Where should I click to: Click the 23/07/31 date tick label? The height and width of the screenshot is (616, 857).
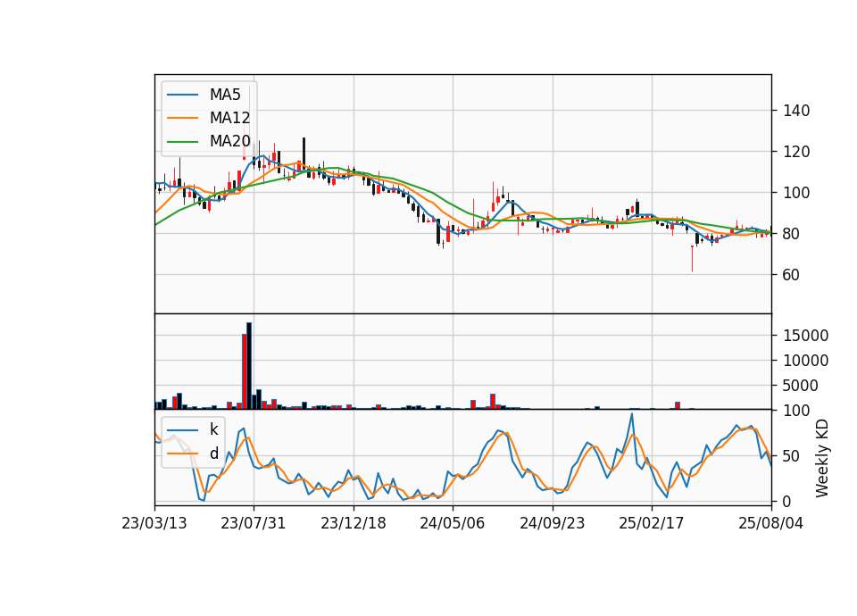(253, 523)
